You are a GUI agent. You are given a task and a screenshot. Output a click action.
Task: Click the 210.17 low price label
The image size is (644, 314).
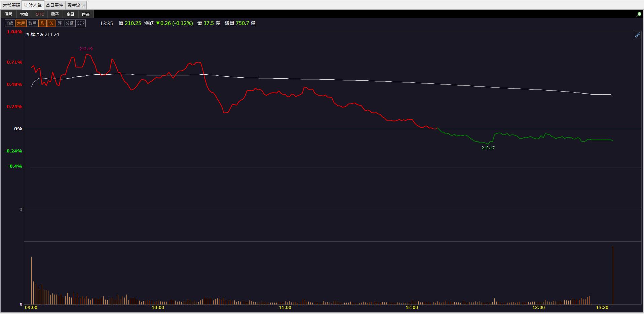click(488, 148)
